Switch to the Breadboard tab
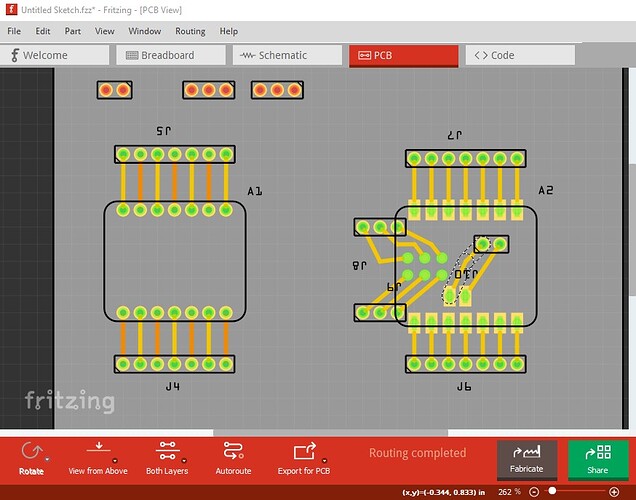The width and height of the screenshot is (636, 500). [171, 55]
